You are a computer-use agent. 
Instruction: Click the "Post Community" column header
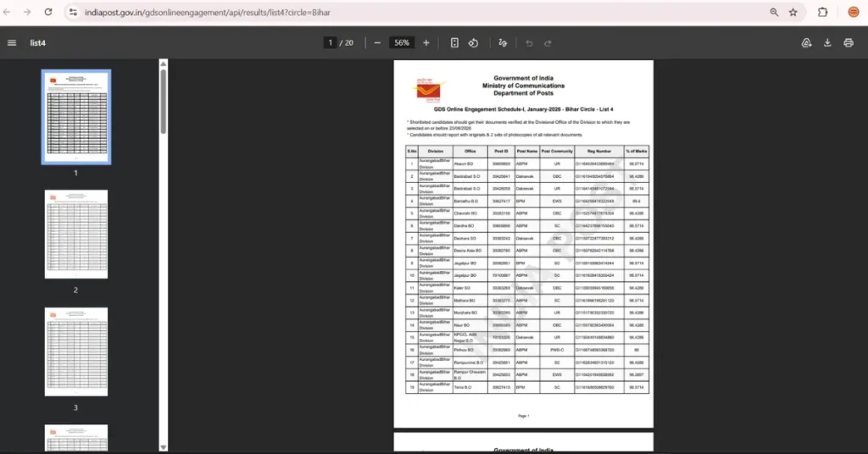tap(557, 151)
